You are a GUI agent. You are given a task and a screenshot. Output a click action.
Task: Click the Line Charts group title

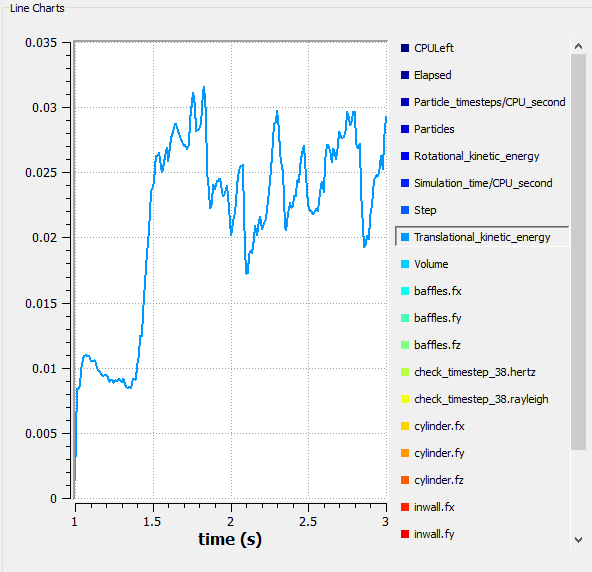click(x=37, y=8)
